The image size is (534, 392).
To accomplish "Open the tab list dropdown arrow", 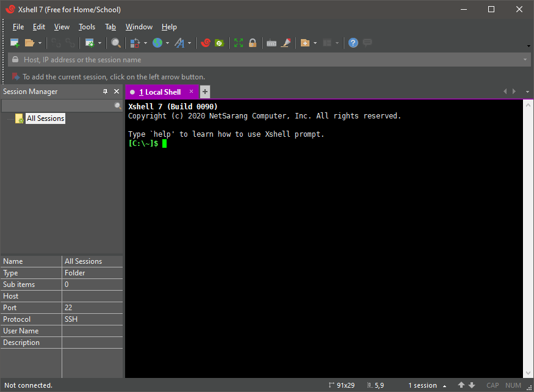I will 527,92.
